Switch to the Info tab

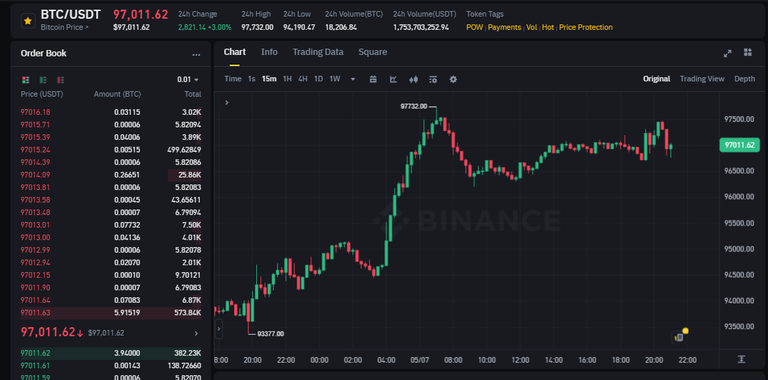pos(269,52)
